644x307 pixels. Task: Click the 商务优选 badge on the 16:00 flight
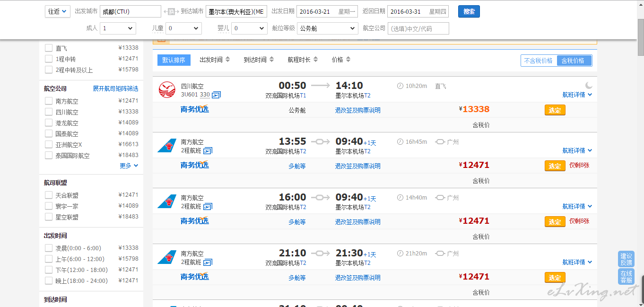tap(195, 221)
